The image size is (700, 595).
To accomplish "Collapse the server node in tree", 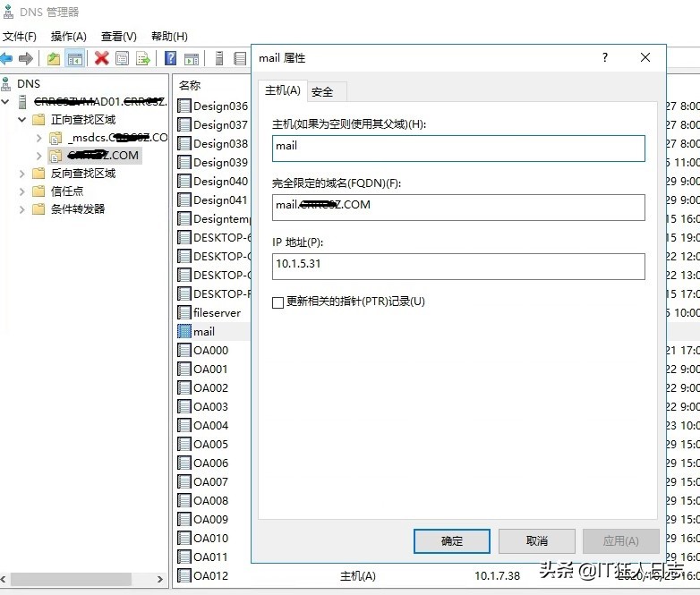I will [5, 102].
